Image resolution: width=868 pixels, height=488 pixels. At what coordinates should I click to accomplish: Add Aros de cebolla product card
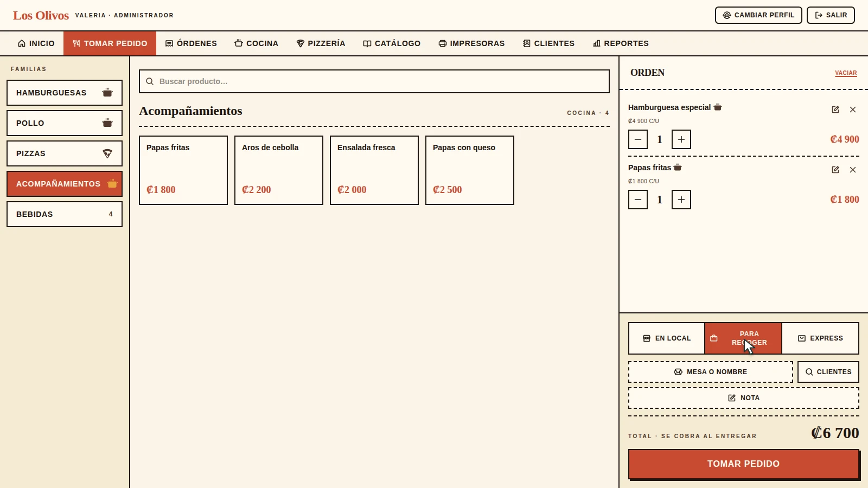tap(279, 170)
